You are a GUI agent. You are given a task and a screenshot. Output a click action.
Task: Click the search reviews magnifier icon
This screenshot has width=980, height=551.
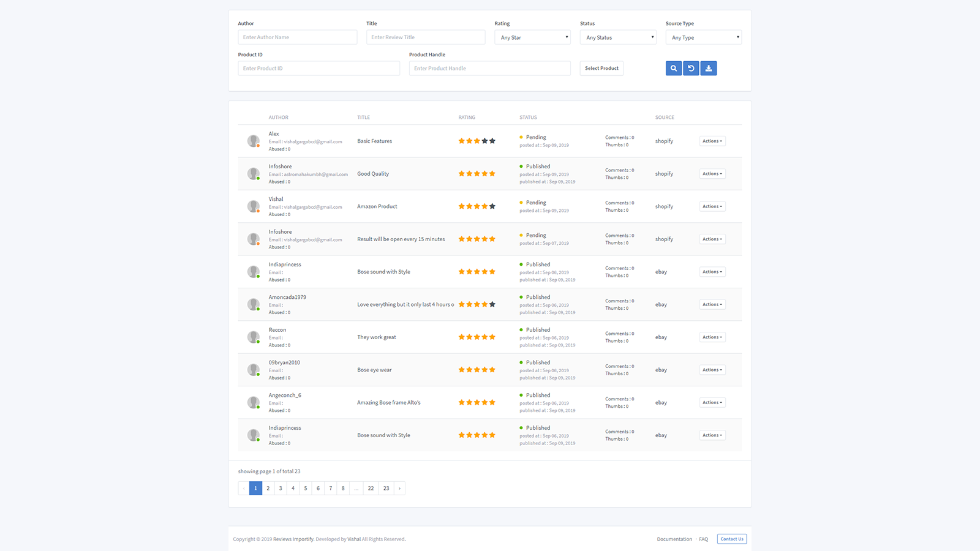point(673,68)
